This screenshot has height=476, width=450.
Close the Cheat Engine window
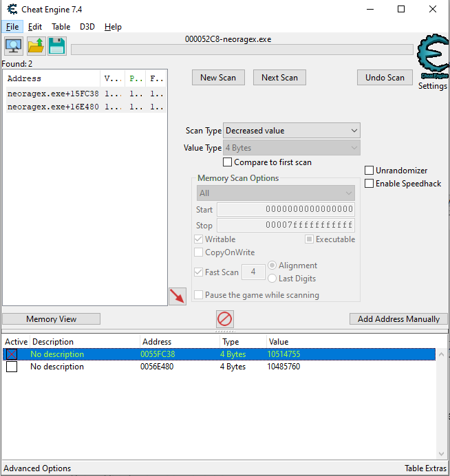(433, 9)
